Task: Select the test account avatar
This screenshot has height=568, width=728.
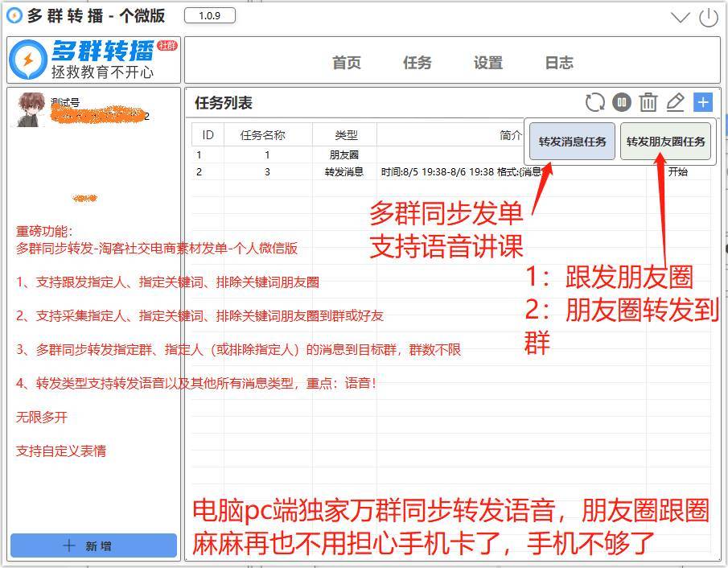Action: [x=32, y=110]
